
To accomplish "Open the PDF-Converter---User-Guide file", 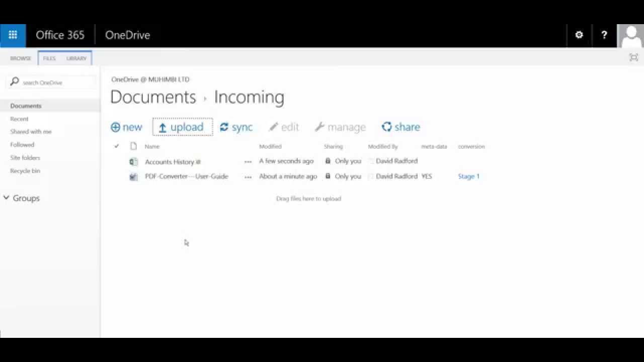I will [187, 176].
